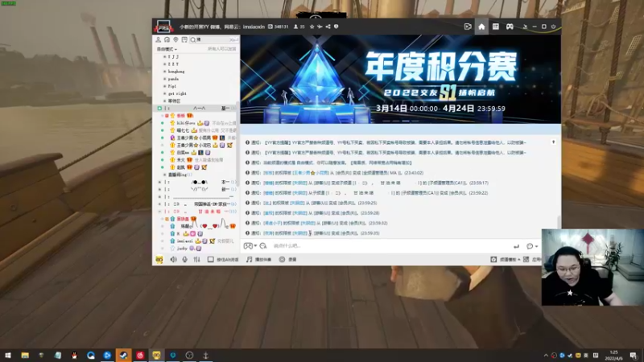This screenshot has height=362, width=644.
Task: Open channel template menu at bottom right
Action: coord(506,259)
